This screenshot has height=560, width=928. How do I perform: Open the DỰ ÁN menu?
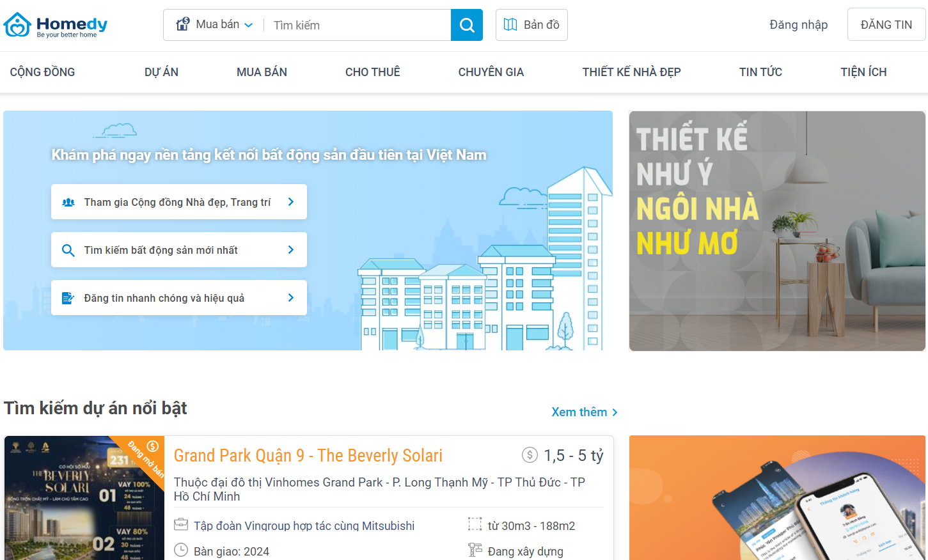(161, 72)
